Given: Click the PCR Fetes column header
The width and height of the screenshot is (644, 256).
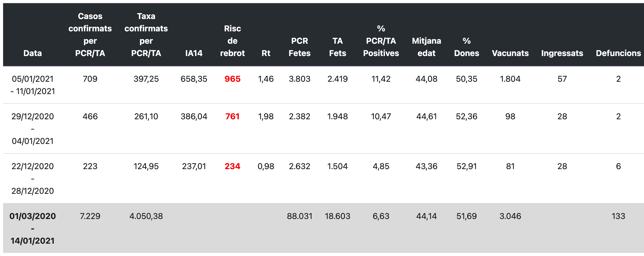Looking at the screenshot, I should click(299, 47).
